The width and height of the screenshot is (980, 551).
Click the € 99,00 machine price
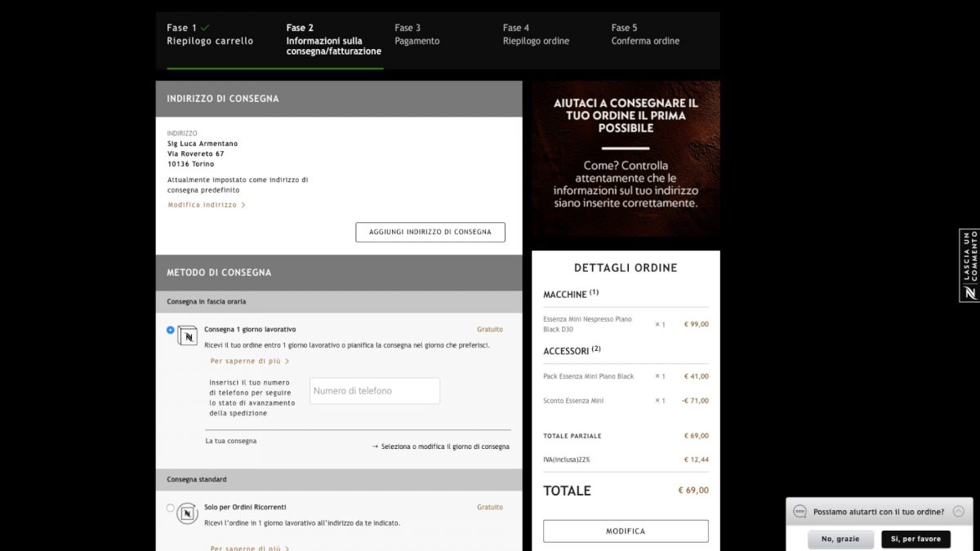coord(697,324)
